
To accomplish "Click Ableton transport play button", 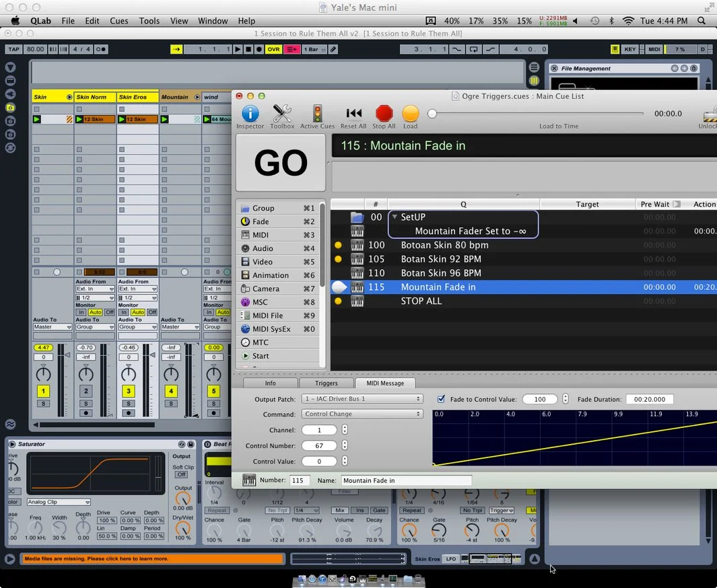I will [238, 49].
